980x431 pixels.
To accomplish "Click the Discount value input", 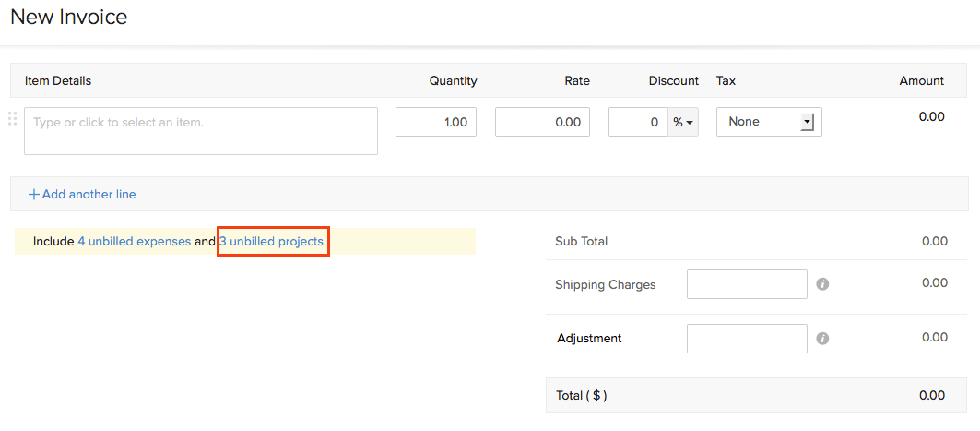I will tap(638, 122).
